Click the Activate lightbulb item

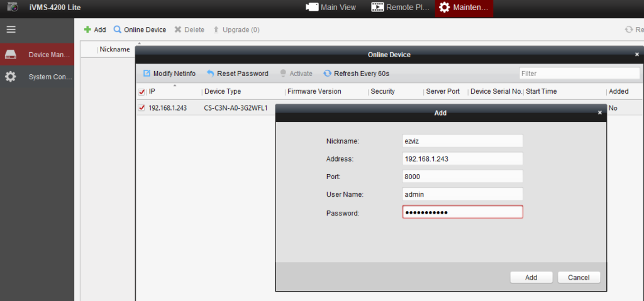(x=296, y=74)
